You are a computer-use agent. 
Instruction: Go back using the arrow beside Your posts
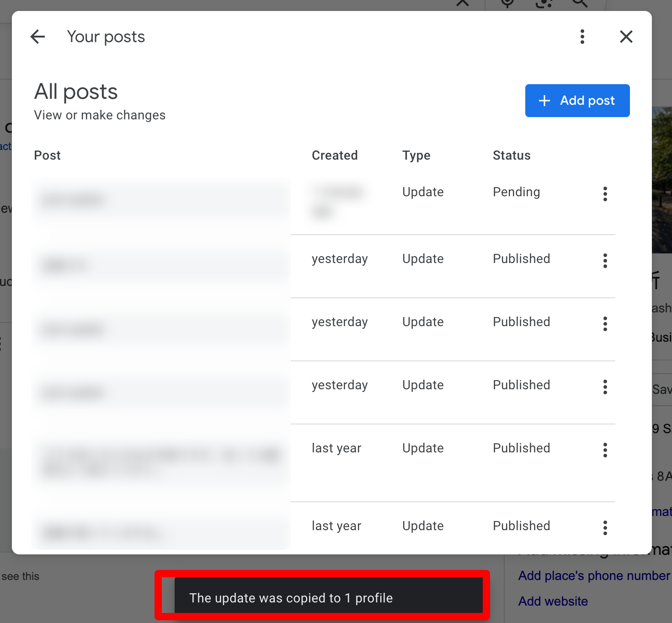(37, 37)
